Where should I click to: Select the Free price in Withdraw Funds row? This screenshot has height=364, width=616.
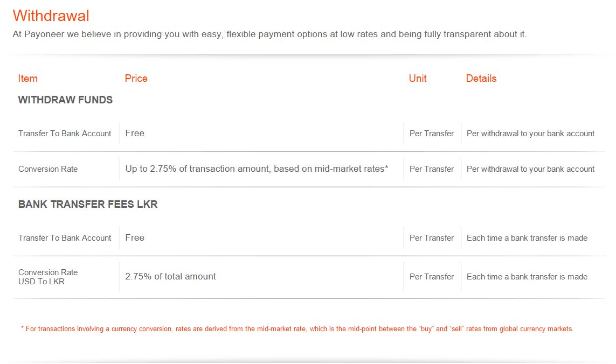coord(135,134)
